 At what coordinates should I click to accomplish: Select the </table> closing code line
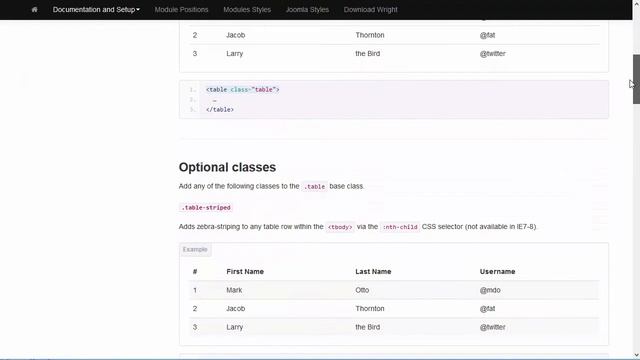click(x=220, y=109)
